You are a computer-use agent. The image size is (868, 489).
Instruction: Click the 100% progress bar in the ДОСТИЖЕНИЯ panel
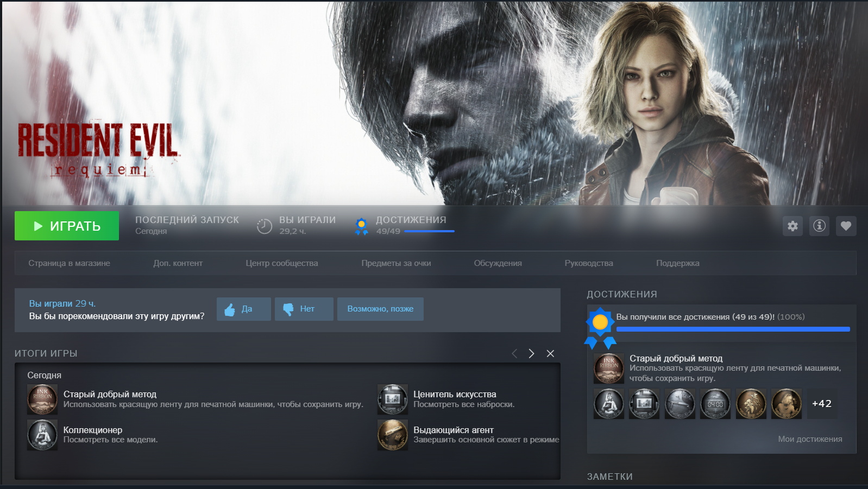point(733,329)
